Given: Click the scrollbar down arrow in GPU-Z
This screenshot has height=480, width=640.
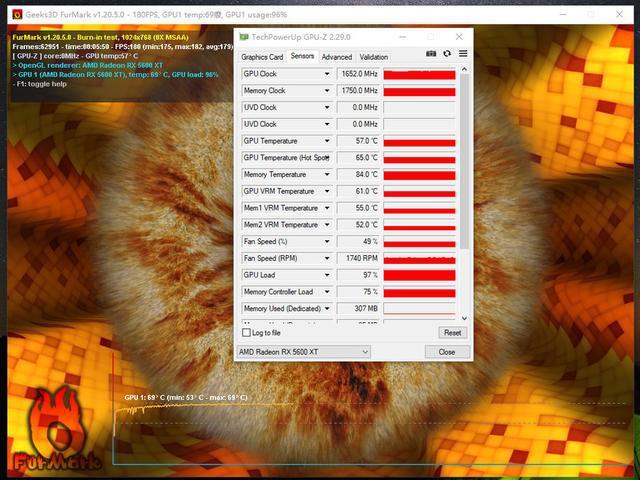Looking at the screenshot, I should pyautogui.click(x=464, y=318).
